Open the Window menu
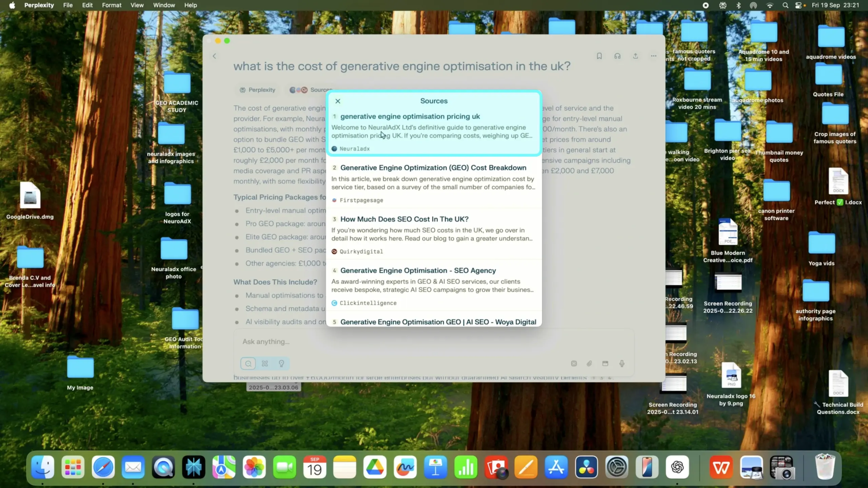This screenshot has width=868, height=488. (x=164, y=5)
